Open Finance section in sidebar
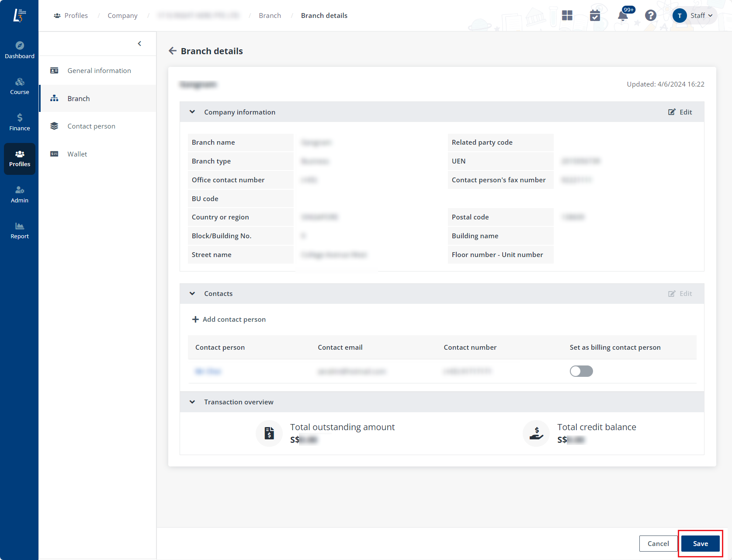 20,122
